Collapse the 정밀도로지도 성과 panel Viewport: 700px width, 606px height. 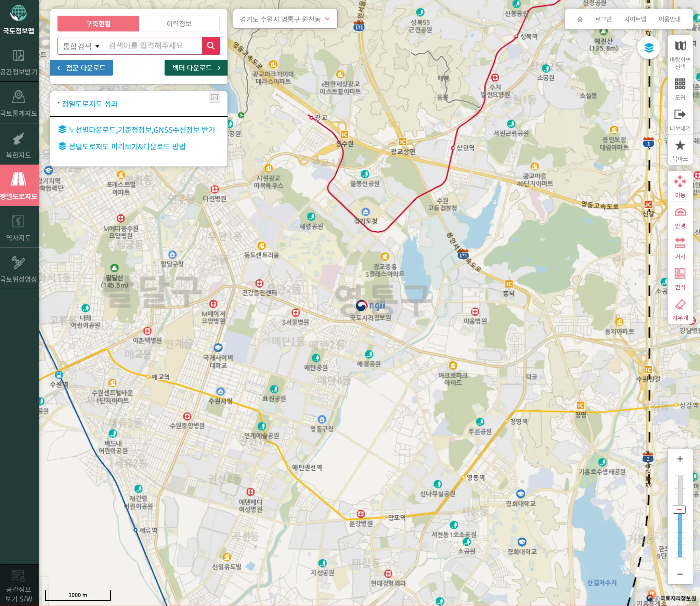[215, 97]
